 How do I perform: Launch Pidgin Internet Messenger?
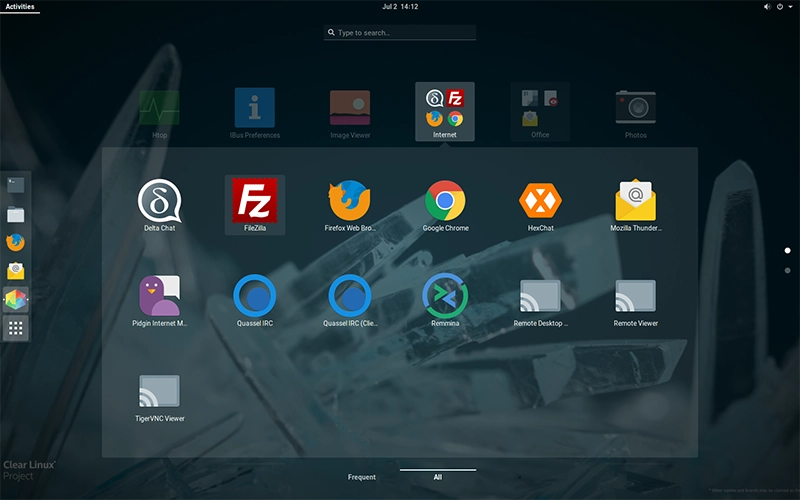click(x=159, y=300)
